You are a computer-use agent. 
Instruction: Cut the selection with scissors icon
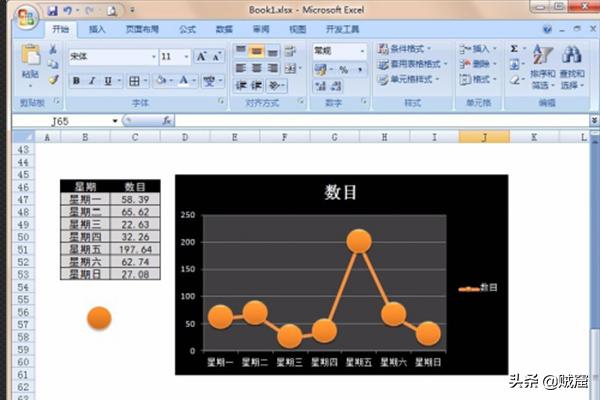point(53,49)
